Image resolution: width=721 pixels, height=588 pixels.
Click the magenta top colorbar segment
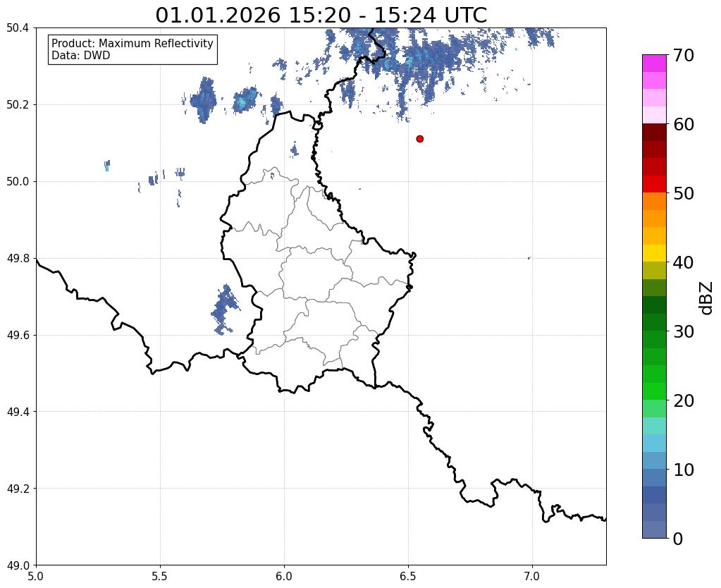pyautogui.click(x=654, y=63)
